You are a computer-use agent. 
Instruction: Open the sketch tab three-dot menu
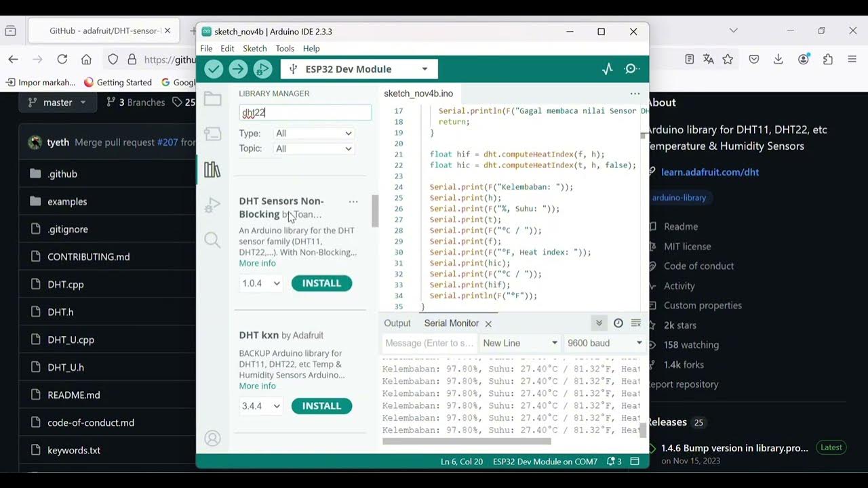pyautogui.click(x=635, y=94)
